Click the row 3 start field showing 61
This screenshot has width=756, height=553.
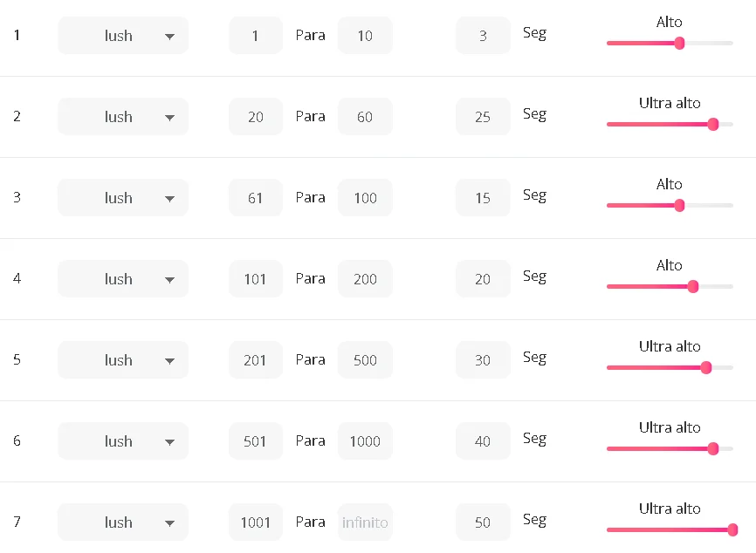tap(256, 198)
